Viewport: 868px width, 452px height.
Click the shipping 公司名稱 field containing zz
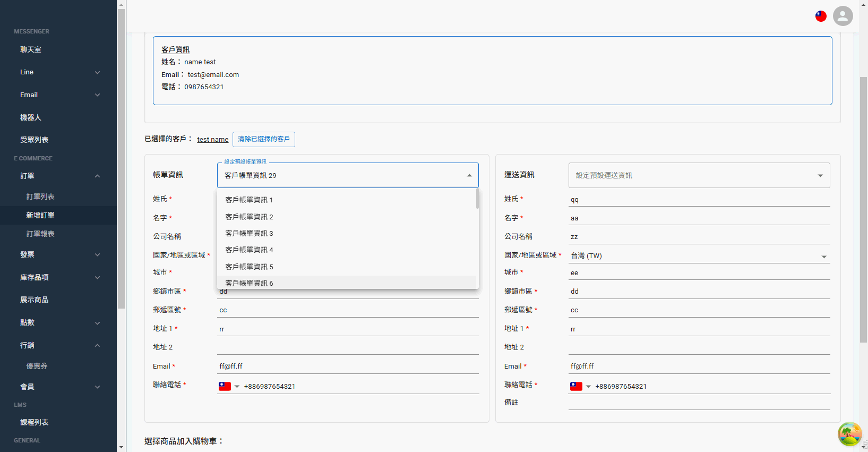699,237
